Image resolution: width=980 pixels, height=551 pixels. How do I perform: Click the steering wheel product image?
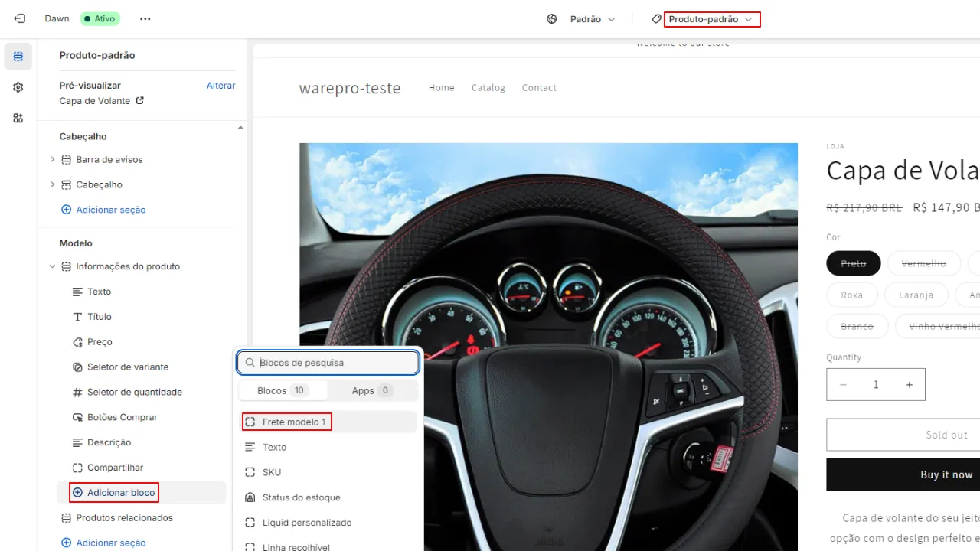coord(548,347)
